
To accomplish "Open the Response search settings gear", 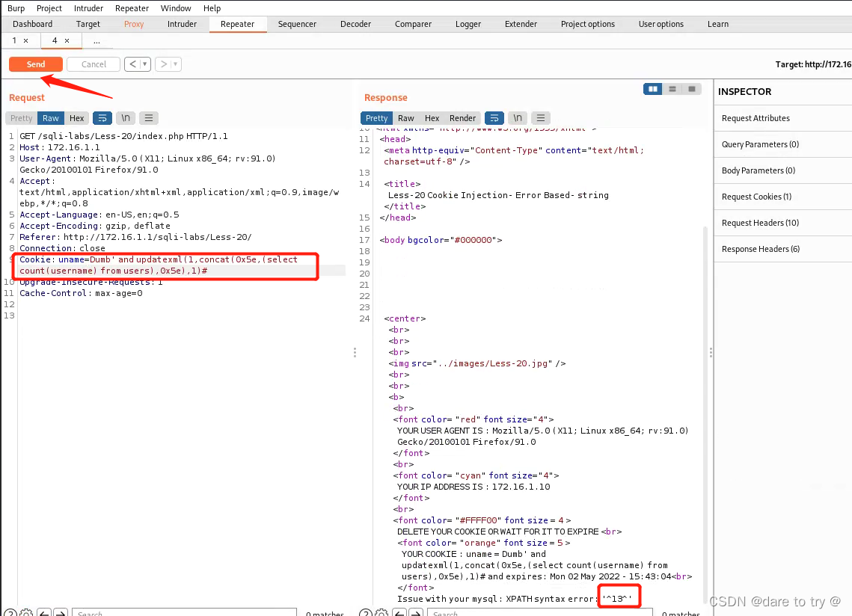I will pyautogui.click(x=381, y=613).
